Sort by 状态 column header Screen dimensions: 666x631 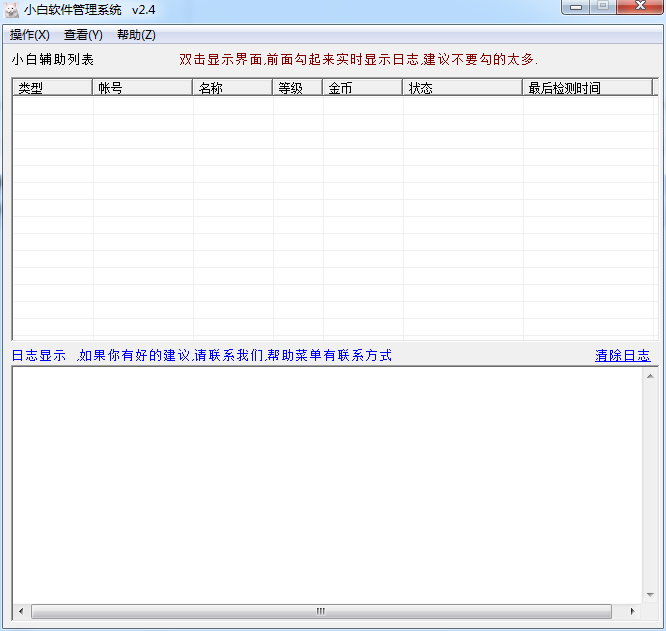(x=463, y=88)
